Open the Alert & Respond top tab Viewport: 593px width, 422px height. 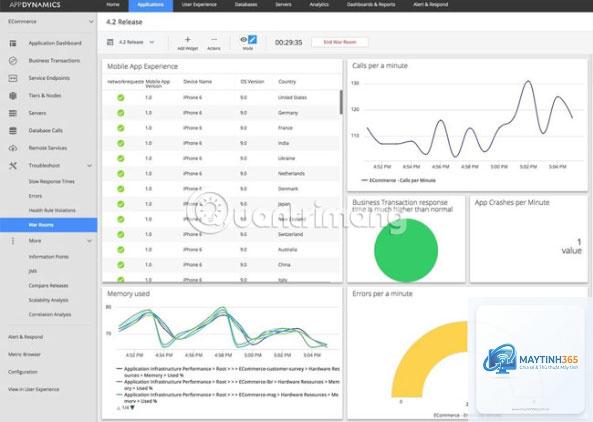click(x=430, y=5)
